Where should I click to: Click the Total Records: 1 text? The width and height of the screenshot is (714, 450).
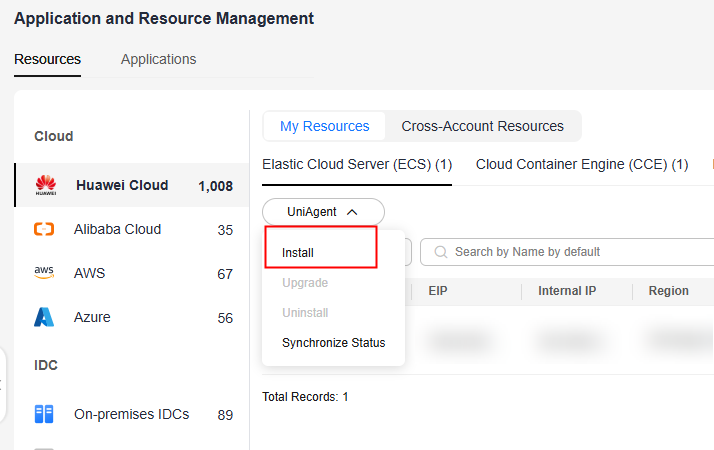(x=305, y=397)
